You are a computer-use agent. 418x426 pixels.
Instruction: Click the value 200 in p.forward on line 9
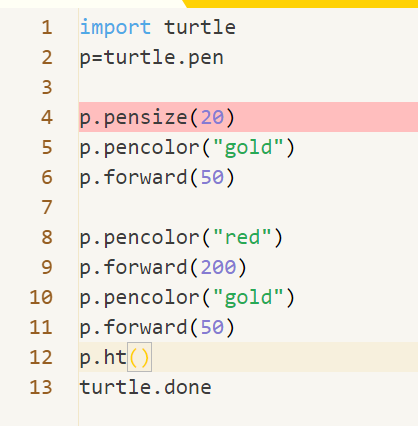(218, 267)
